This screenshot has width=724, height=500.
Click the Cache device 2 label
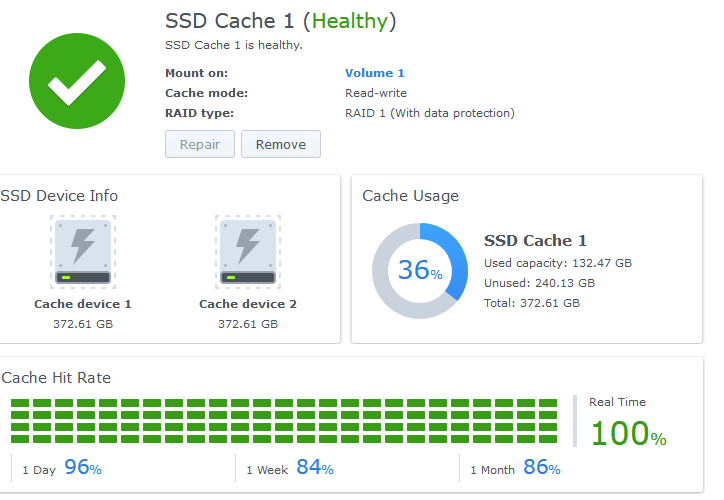click(x=248, y=304)
